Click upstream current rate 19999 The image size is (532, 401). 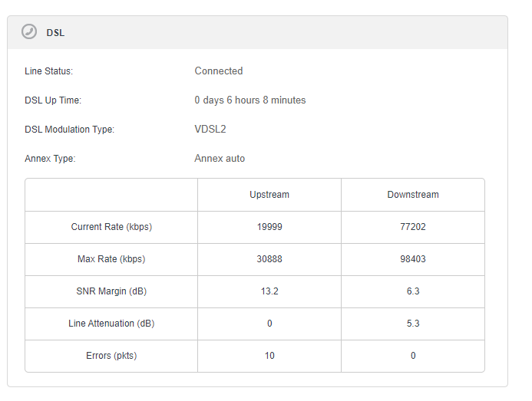coord(269,227)
